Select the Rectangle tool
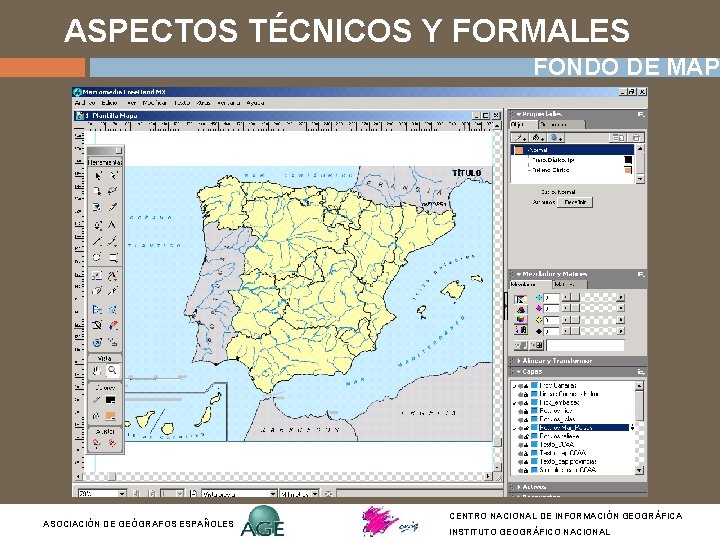The image size is (720, 540). pyautogui.click(x=113, y=257)
